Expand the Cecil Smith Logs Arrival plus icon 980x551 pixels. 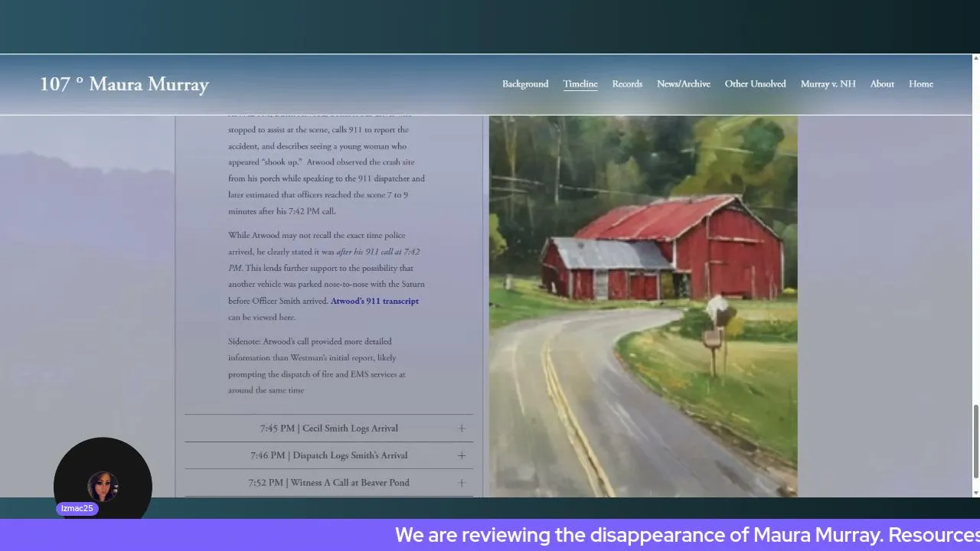pos(462,429)
